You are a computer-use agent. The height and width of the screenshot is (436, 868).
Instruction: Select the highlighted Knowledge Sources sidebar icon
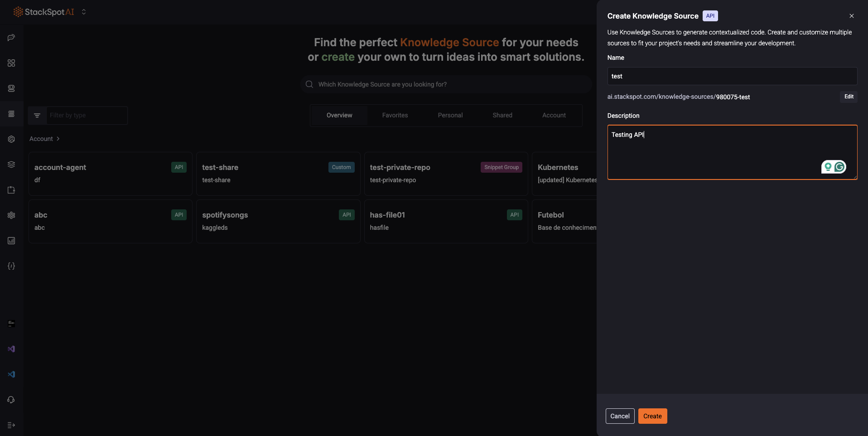(11, 114)
